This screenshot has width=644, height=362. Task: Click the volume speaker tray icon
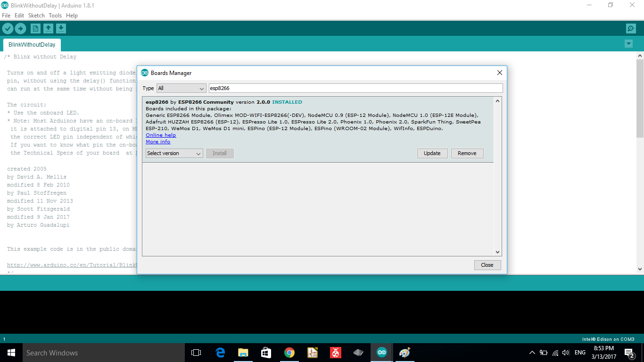pos(566,353)
